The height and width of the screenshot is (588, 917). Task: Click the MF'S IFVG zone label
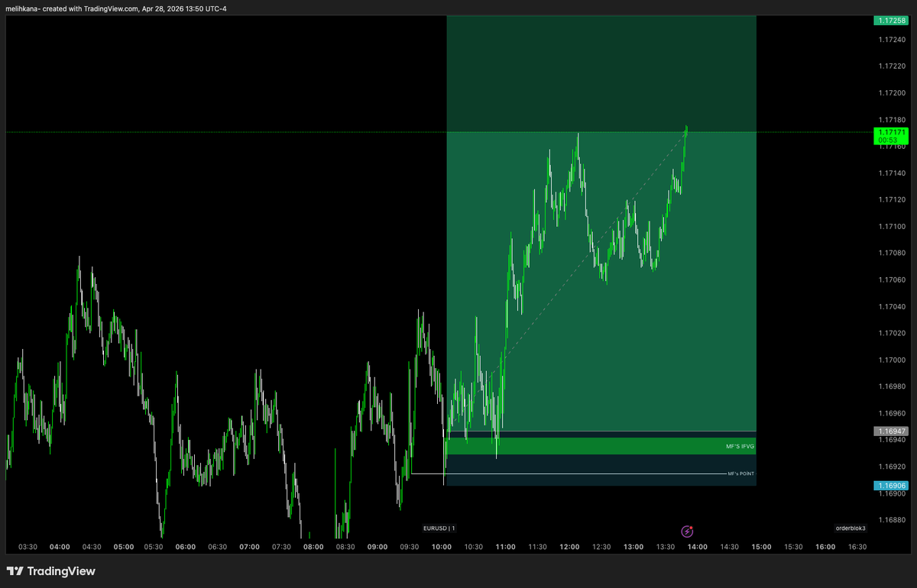[740, 445]
